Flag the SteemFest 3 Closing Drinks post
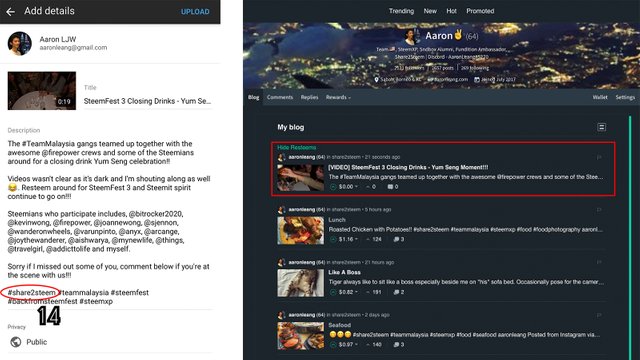Screen dimensions: 640x360 [599, 157]
